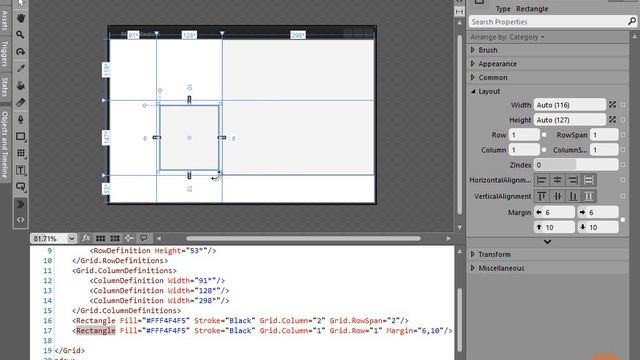Select the Paint Bucket tool
This screenshot has width=640, height=360.
20,85
